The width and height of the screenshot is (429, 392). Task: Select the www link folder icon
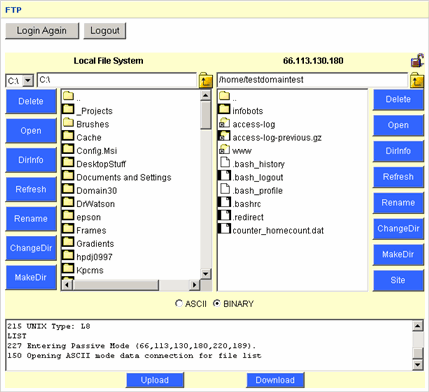(224, 149)
